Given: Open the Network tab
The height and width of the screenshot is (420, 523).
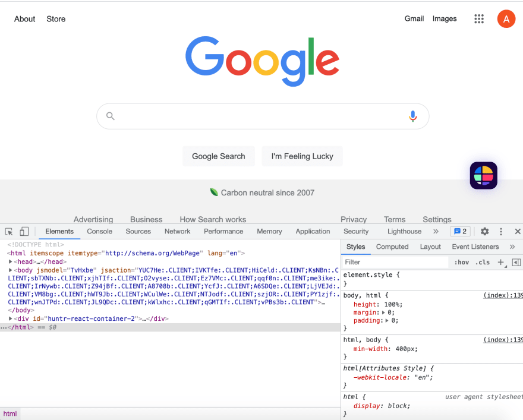Looking at the screenshot, I should pyautogui.click(x=177, y=231).
